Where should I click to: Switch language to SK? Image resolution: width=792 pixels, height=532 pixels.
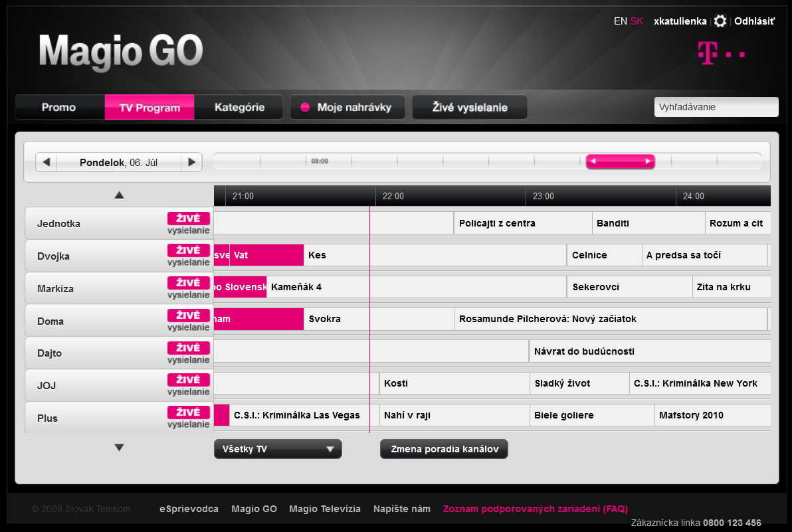pos(637,21)
